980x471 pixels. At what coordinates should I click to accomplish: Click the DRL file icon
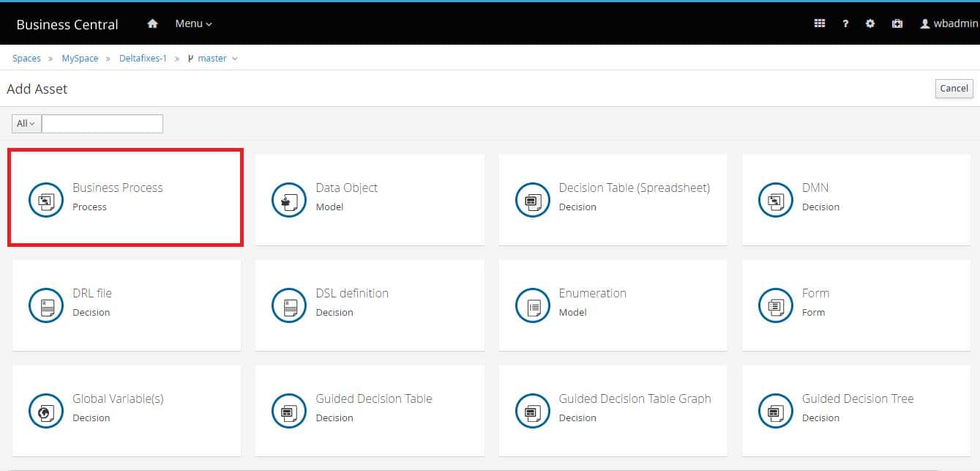[x=46, y=305]
